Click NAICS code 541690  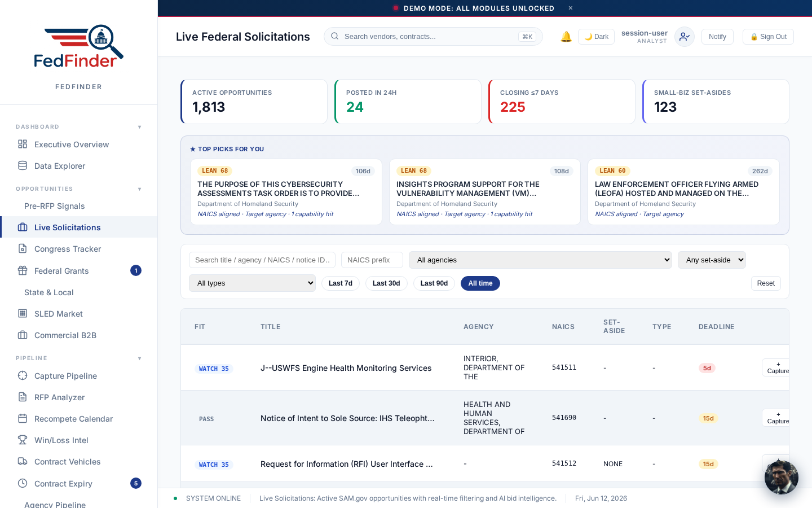click(564, 418)
